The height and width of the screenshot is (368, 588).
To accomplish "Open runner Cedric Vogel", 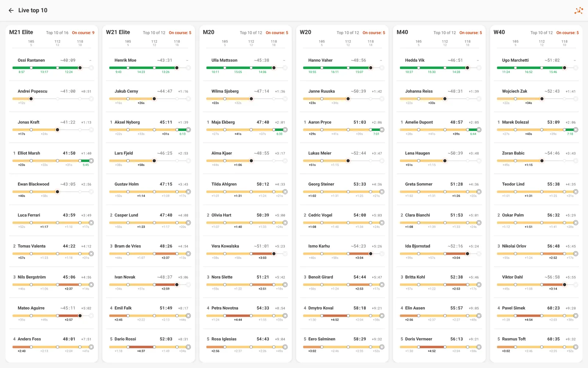I will point(320,215).
